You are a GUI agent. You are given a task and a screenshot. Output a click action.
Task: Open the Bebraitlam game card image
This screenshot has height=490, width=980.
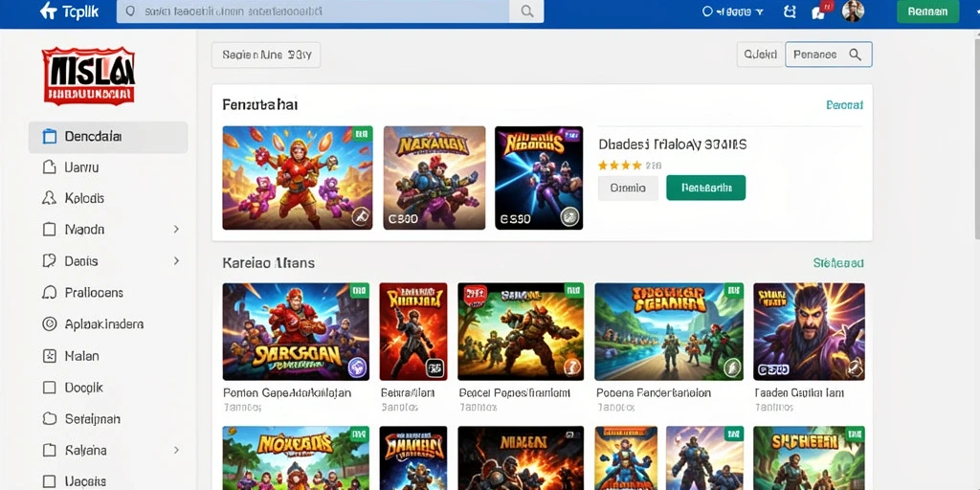pos(413,332)
